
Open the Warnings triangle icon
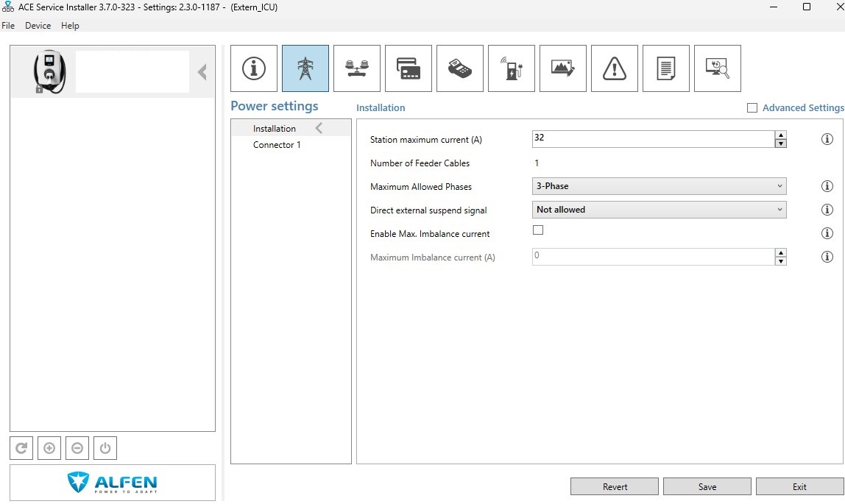tap(615, 68)
